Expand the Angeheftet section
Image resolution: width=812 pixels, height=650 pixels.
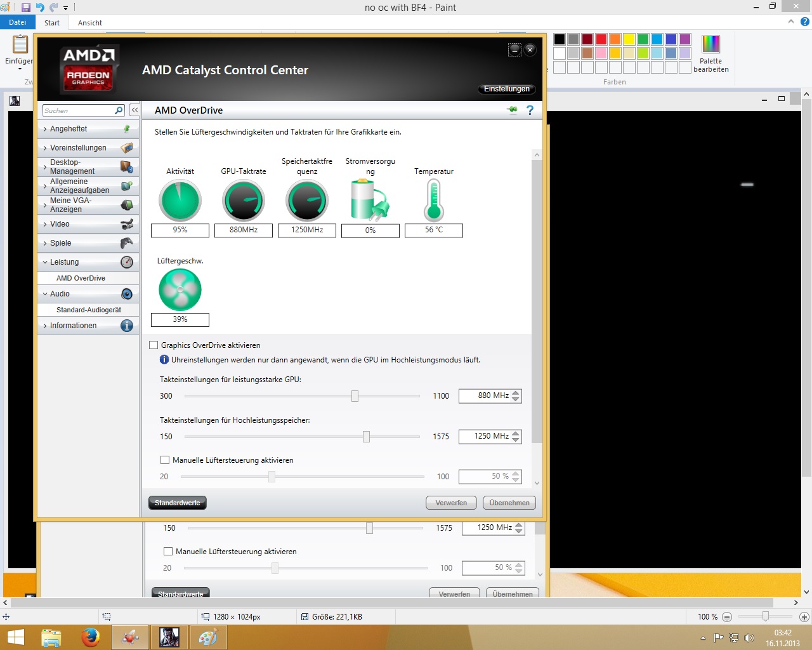88,129
